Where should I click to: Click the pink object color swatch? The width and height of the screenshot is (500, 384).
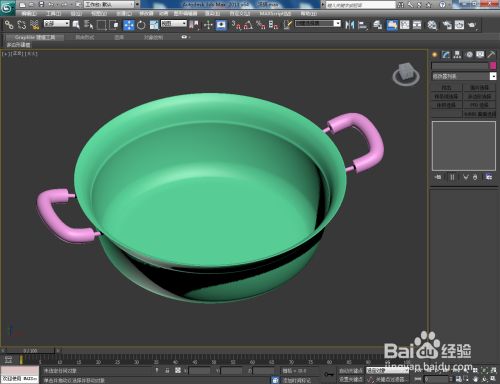pos(493,66)
